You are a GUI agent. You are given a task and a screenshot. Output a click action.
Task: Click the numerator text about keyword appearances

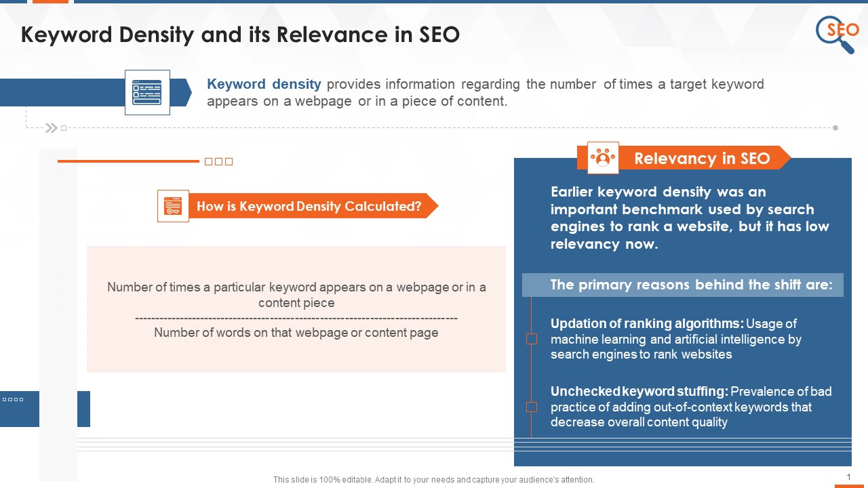tap(296, 295)
